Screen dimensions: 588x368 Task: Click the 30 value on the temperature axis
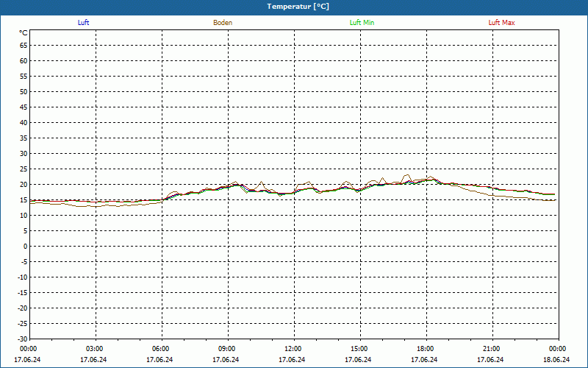(x=24, y=154)
